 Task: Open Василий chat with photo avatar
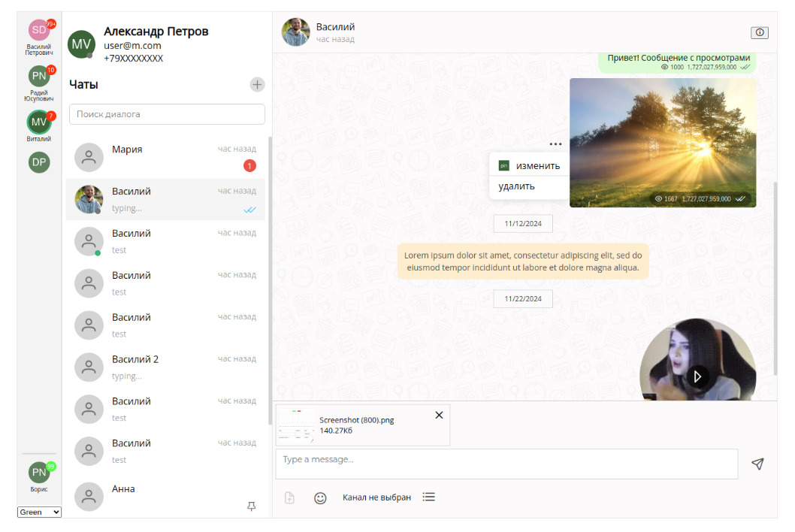coord(165,199)
